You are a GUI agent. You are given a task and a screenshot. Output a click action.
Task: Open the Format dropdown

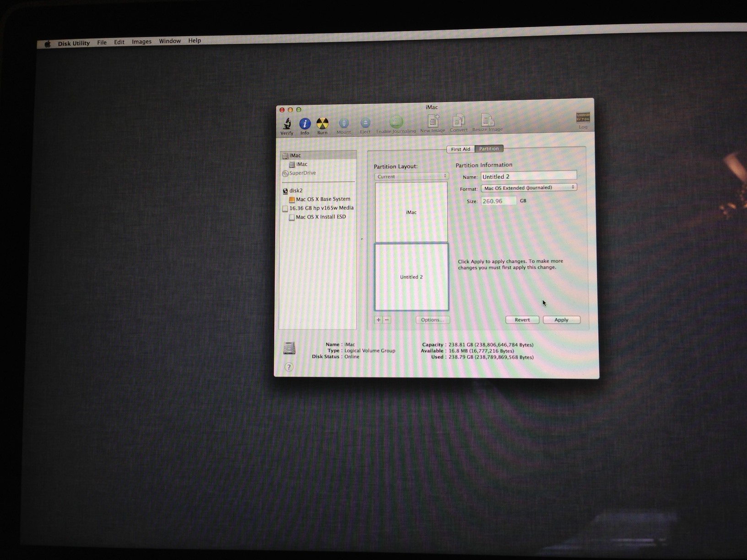click(x=529, y=188)
